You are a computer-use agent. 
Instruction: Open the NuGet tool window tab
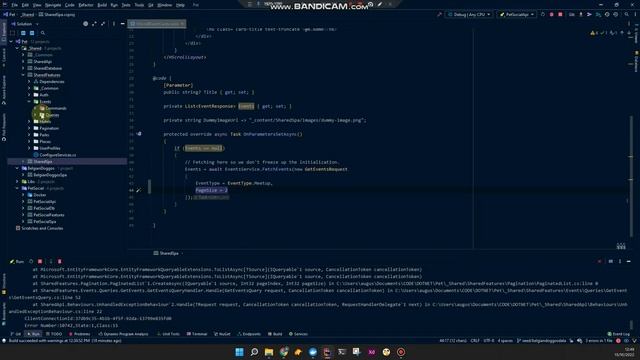tap(222, 334)
